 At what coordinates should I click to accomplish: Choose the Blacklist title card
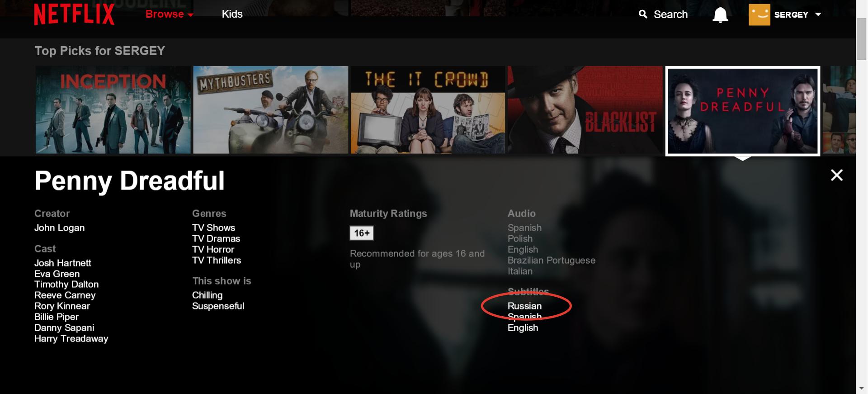pos(585,110)
